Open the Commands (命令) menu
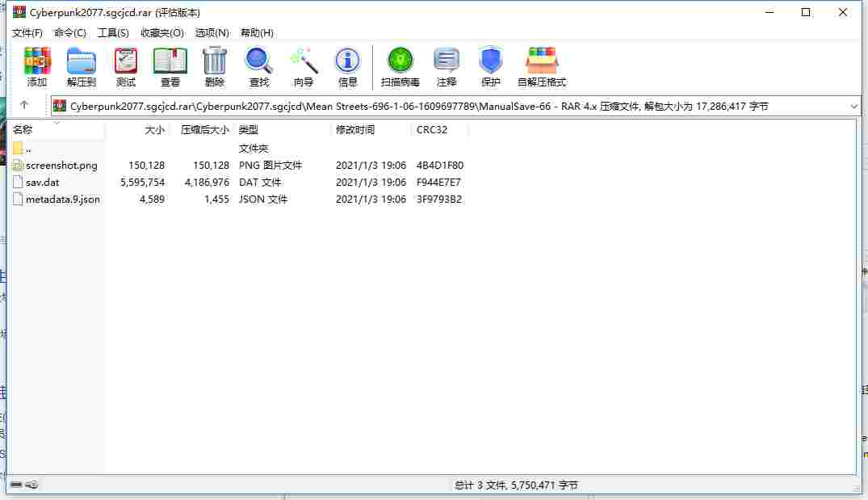Screen dimensions: 868x500 69,32
